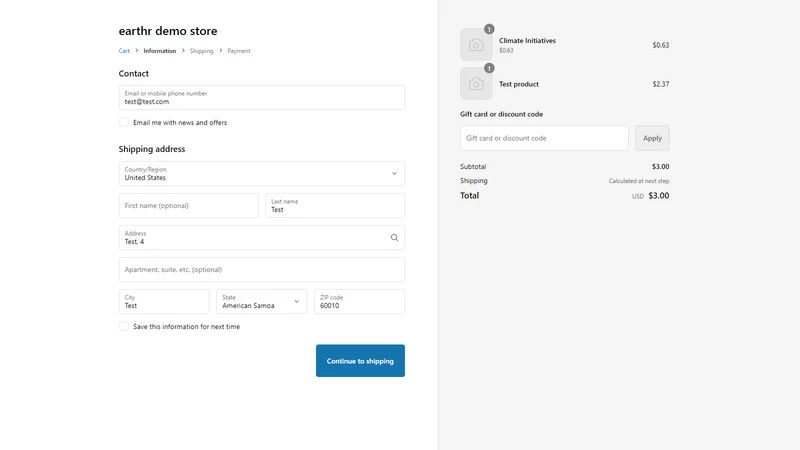
Task: Click the Test product placeholder image
Action: 476,84
